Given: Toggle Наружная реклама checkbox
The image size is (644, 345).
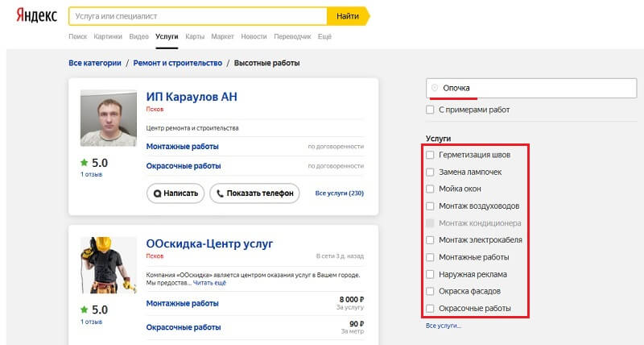Looking at the screenshot, I should pyautogui.click(x=430, y=274).
